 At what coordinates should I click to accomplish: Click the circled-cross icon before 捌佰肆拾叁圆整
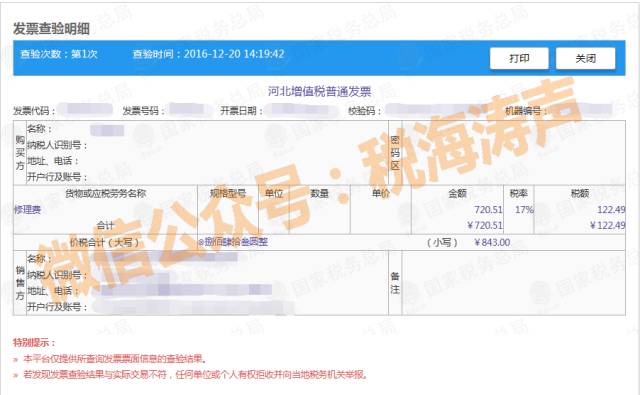201,242
